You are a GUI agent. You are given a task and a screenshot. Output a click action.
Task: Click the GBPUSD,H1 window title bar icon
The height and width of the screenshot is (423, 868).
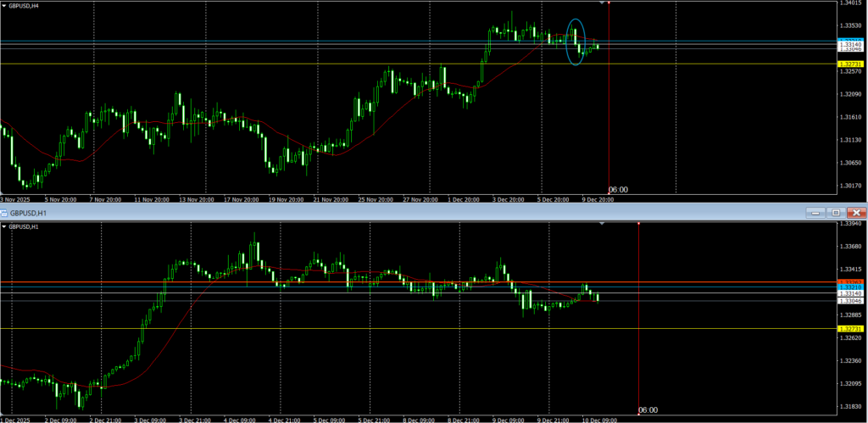pyautogui.click(x=5, y=212)
